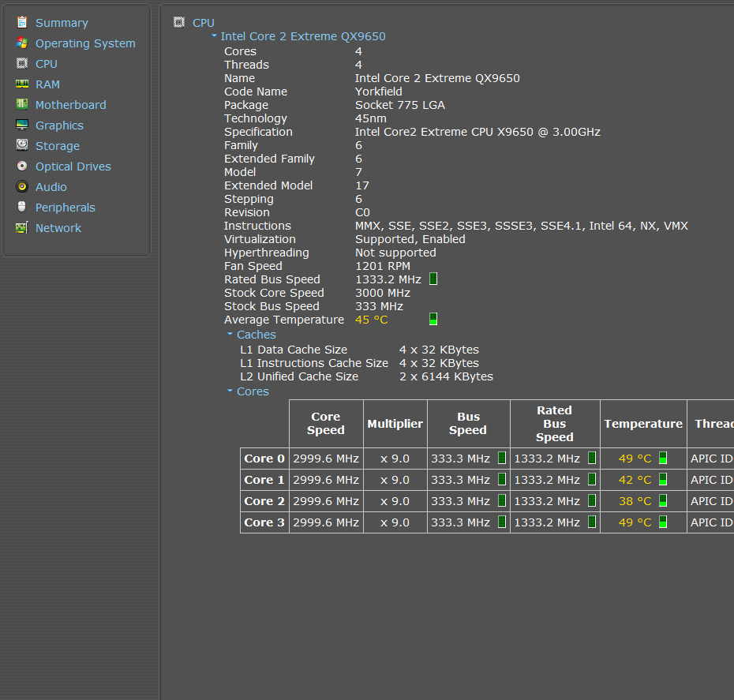Click Core 1 temperature graph icon
Screen dimensions: 734x700
point(663,479)
